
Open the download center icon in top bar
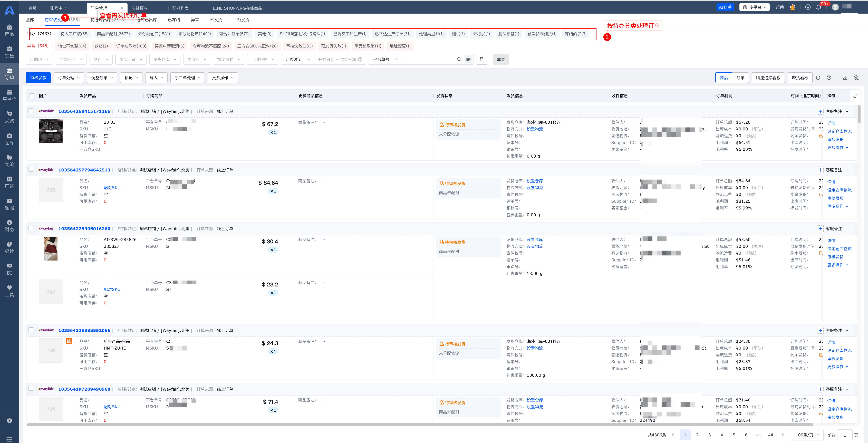(x=808, y=7)
